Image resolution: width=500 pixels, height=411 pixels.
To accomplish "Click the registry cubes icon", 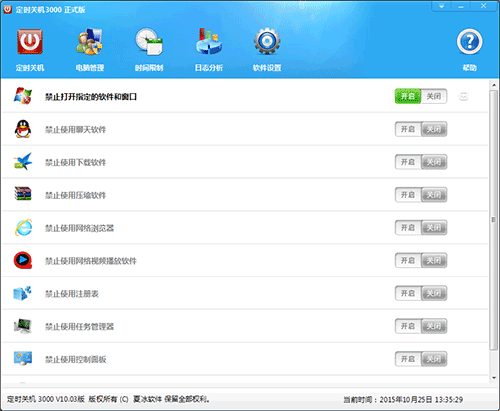I will click(x=22, y=293).
